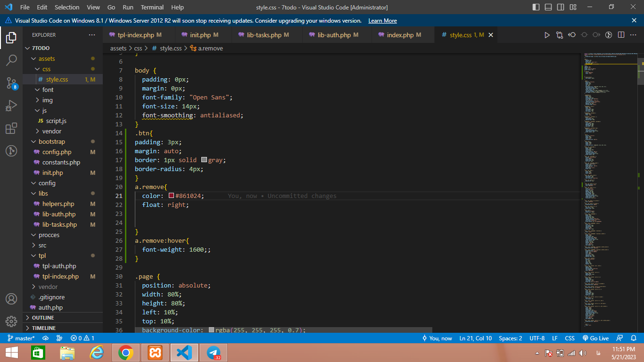Click master* branch in status bar
The image size is (644, 362).
pos(21,338)
